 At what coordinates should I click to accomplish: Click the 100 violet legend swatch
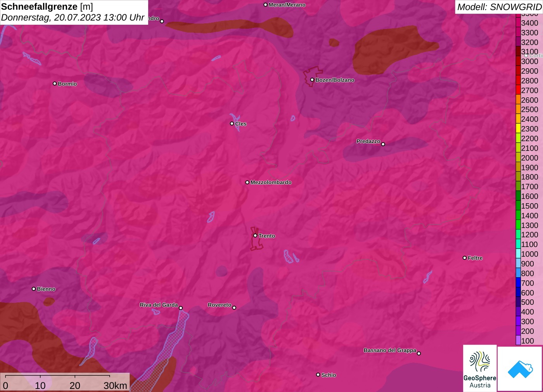[x=518, y=340]
